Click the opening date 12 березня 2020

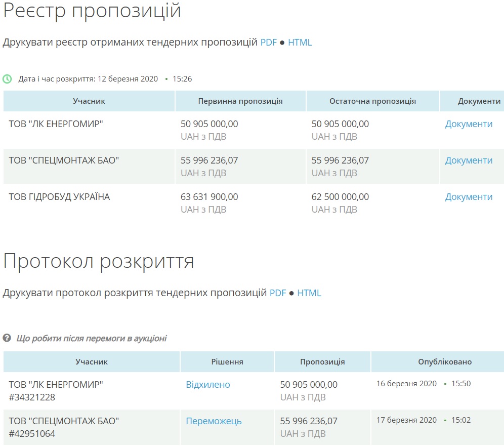coord(128,79)
